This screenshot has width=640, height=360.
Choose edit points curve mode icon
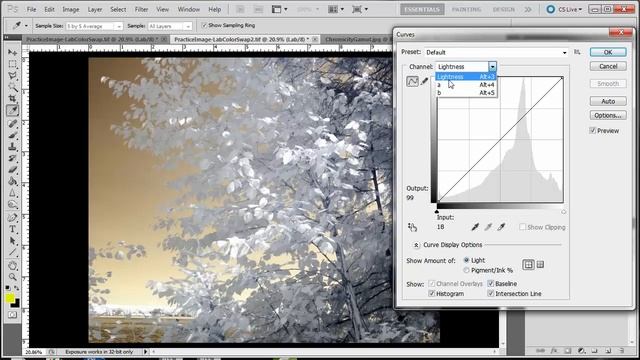(x=412, y=81)
